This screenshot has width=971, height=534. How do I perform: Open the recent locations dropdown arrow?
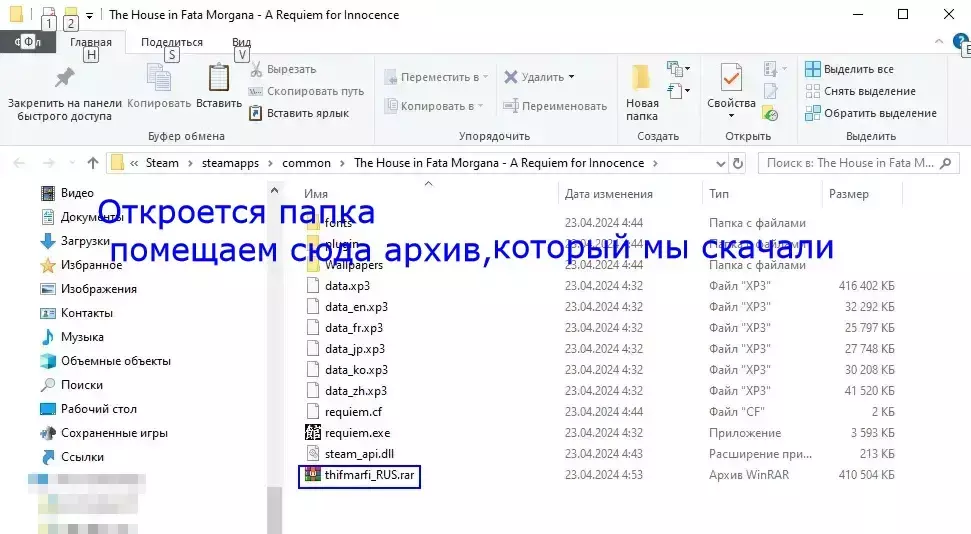point(72,163)
